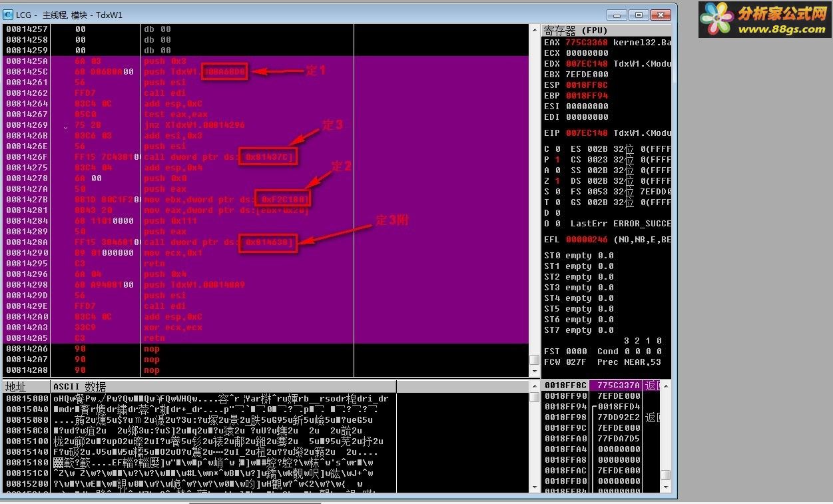This screenshot has width=833, height=504.
Task: Select the jnz row at 00814269
Action: coord(266,125)
